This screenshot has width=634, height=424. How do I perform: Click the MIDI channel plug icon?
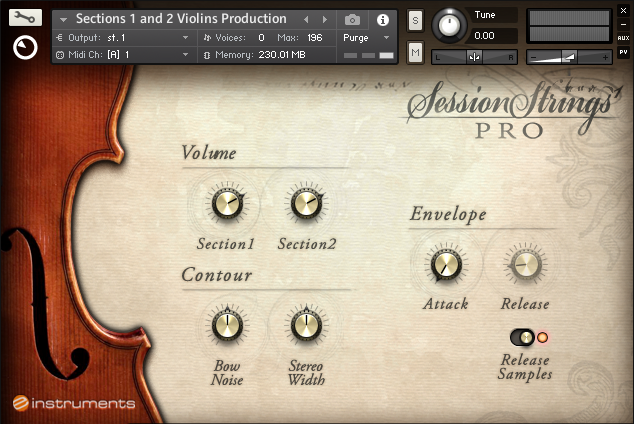[60, 55]
